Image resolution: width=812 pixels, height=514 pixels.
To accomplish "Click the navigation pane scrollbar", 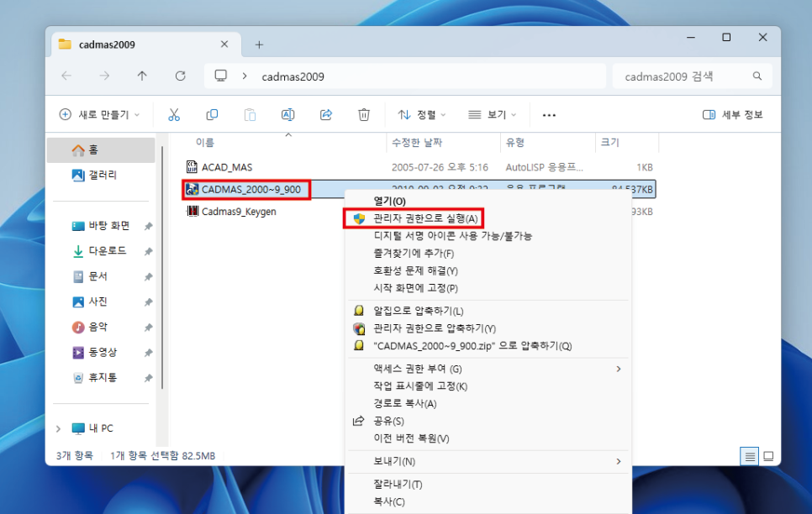I will click(162, 267).
